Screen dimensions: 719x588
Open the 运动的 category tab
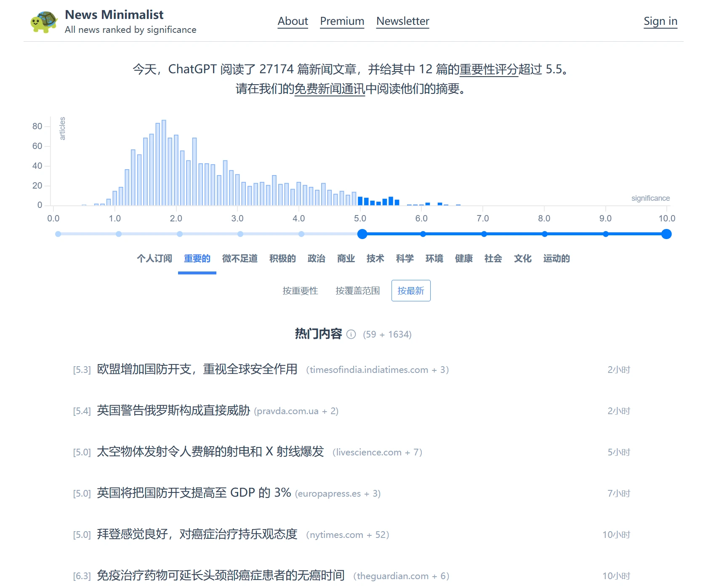557,258
